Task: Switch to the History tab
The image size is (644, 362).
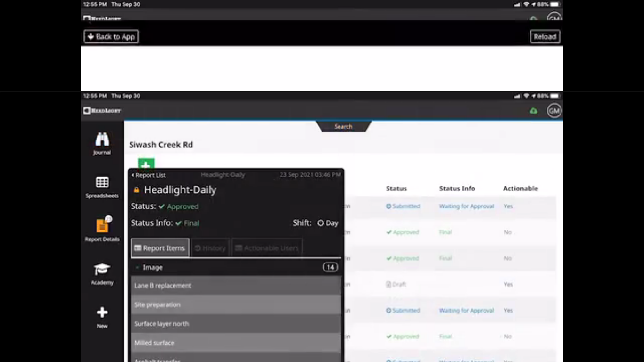Action: point(210,248)
